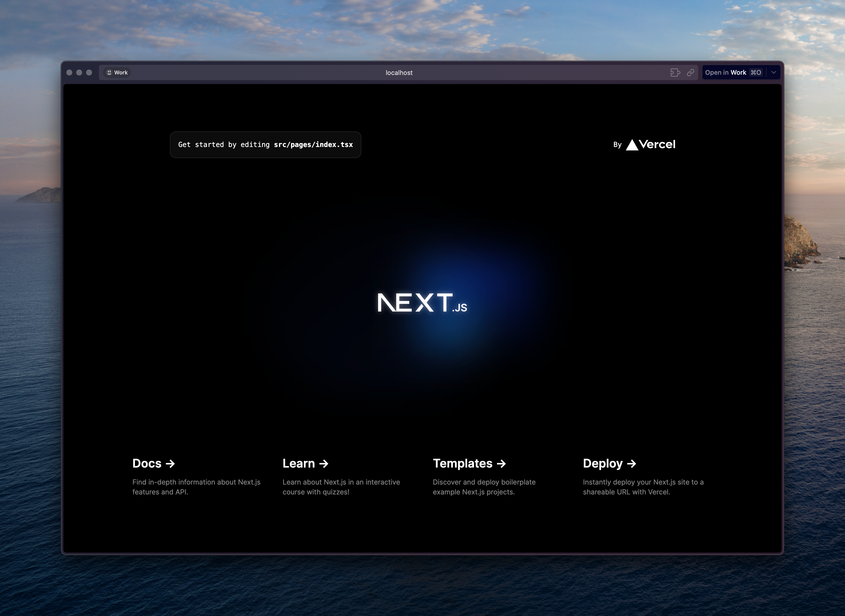Click the localhost address bar
This screenshot has height=616, width=845.
click(398, 72)
